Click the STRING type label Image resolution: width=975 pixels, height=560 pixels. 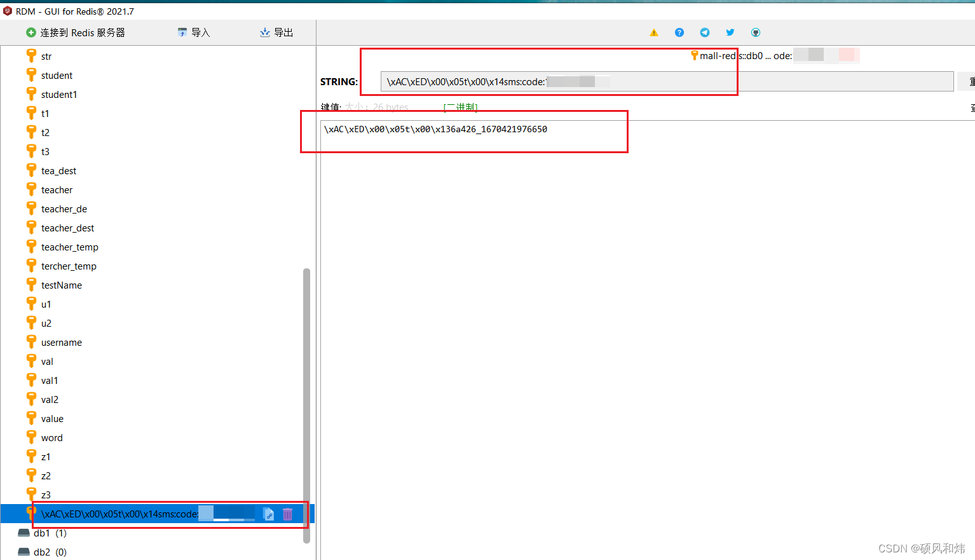(339, 81)
